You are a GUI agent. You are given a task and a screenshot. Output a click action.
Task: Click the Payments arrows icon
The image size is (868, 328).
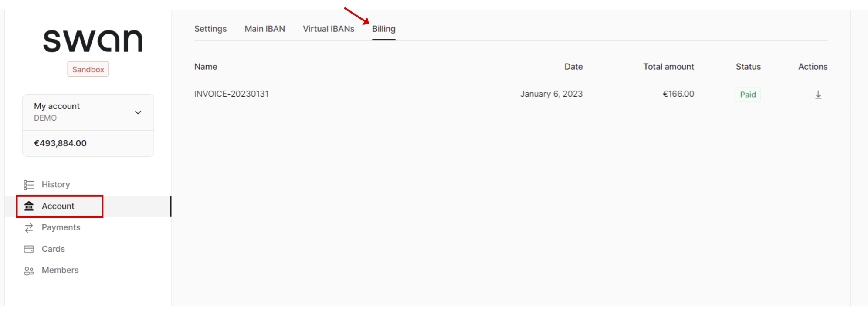(x=29, y=228)
